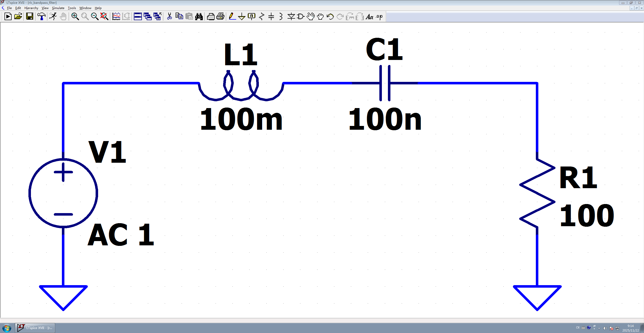Click the SPICE directive .op icon
The width and height of the screenshot is (644, 333).
click(379, 17)
